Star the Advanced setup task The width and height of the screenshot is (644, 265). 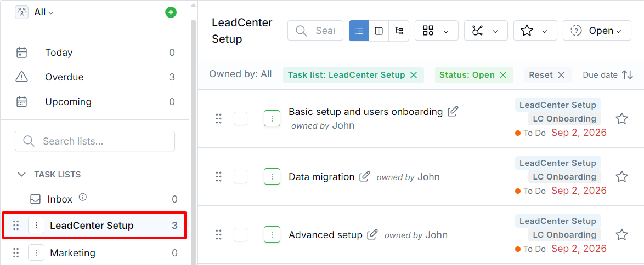pos(622,235)
